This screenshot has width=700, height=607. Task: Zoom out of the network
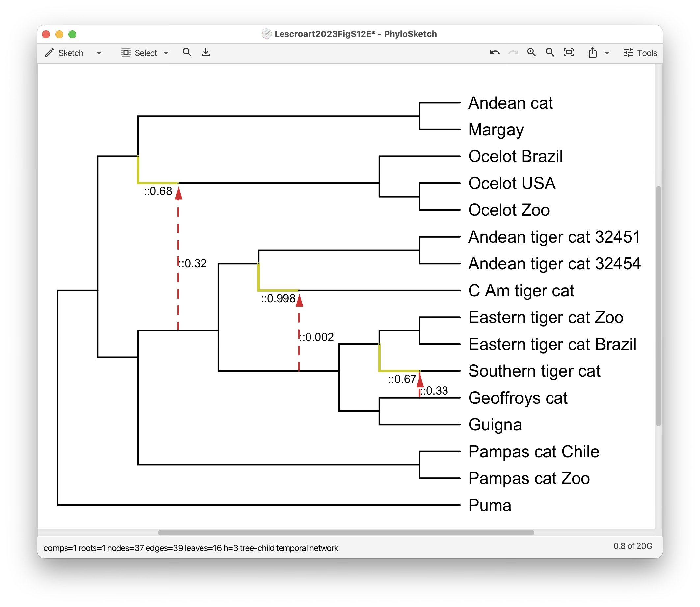point(550,52)
